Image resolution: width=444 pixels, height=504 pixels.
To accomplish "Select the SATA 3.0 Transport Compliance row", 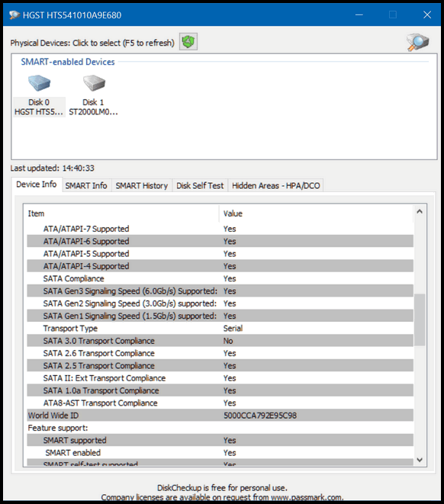I will [220, 341].
